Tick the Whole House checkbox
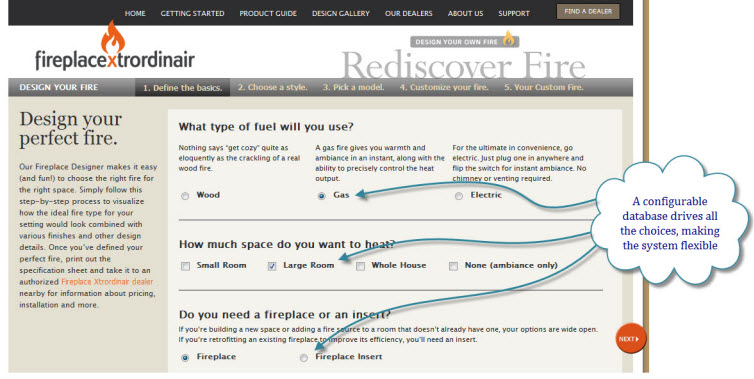The width and height of the screenshot is (754, 379). [x=360, y=266]
